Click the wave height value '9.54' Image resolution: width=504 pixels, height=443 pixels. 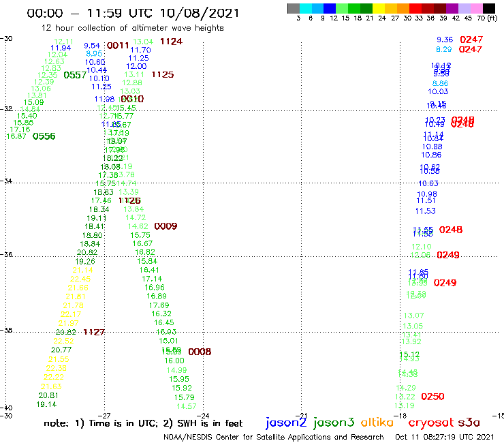(92, 46)
